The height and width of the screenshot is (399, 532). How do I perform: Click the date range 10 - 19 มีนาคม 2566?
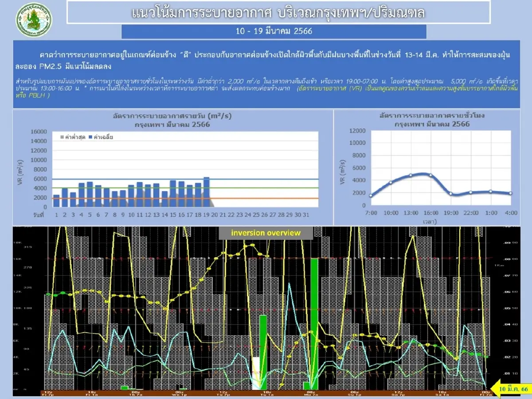pos(274,31)
